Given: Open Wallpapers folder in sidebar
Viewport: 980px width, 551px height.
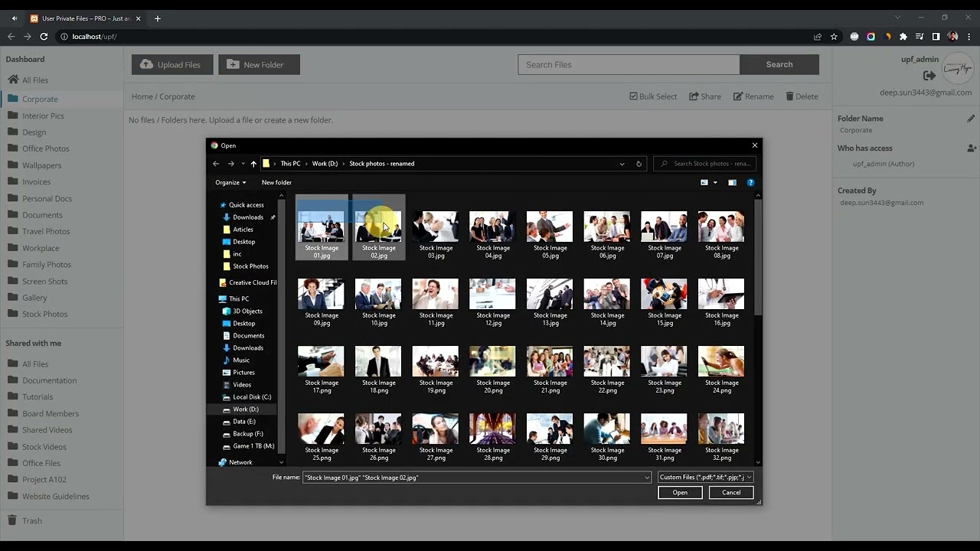Looking at the screenshot, I should [41, 165].
